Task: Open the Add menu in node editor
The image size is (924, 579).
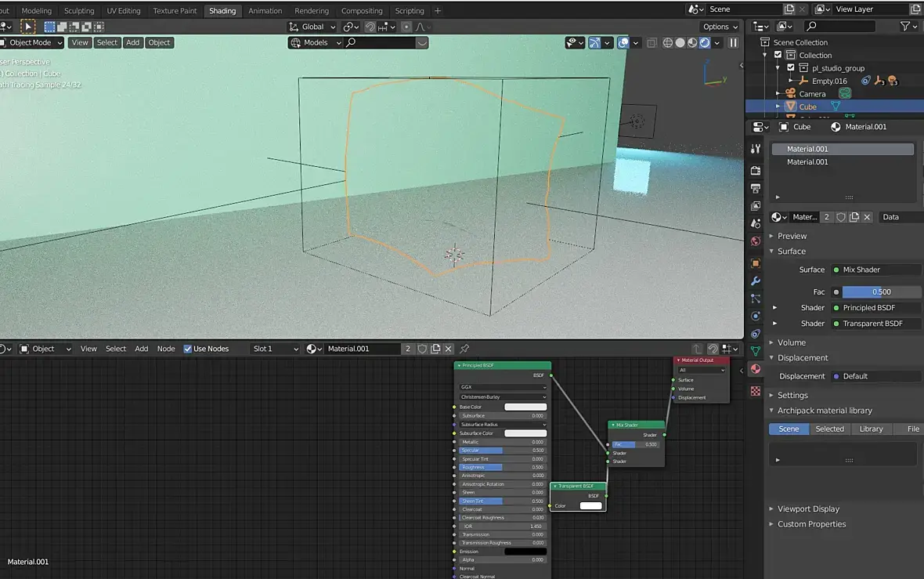Action: (x=141, y=349)
